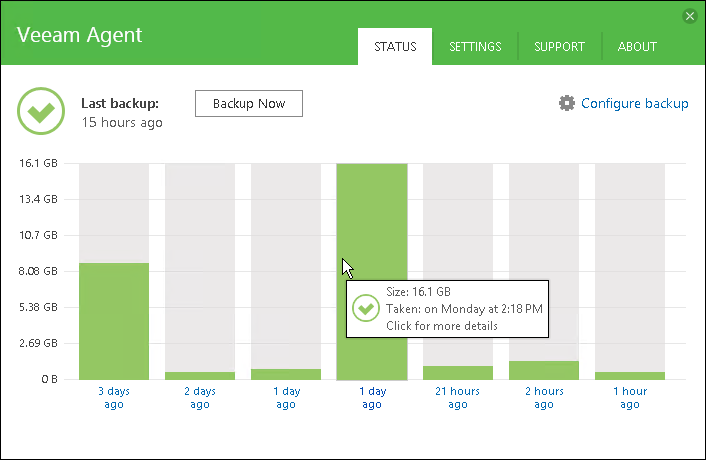The image size is (706, 460).
Task: Click the 2 hours ago backup bar
Action: click(x=544, y=370)
